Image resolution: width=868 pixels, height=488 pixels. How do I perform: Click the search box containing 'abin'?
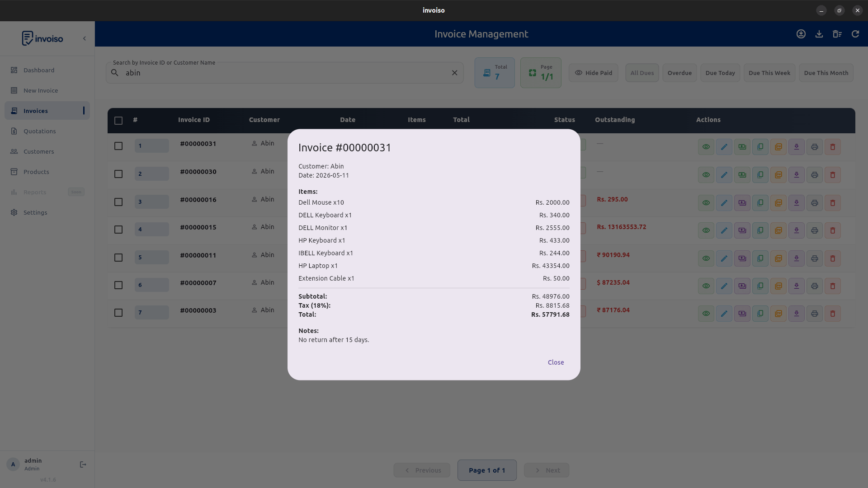(x=285, y=73)
